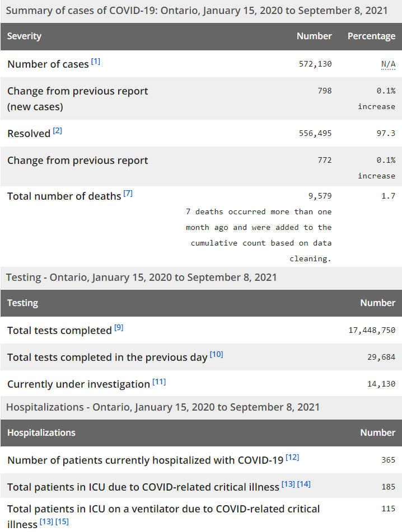The height and width of the screenshot is (532, 402).
Task: Click the 17,448,750 total tests value
Action: [372, 330]
